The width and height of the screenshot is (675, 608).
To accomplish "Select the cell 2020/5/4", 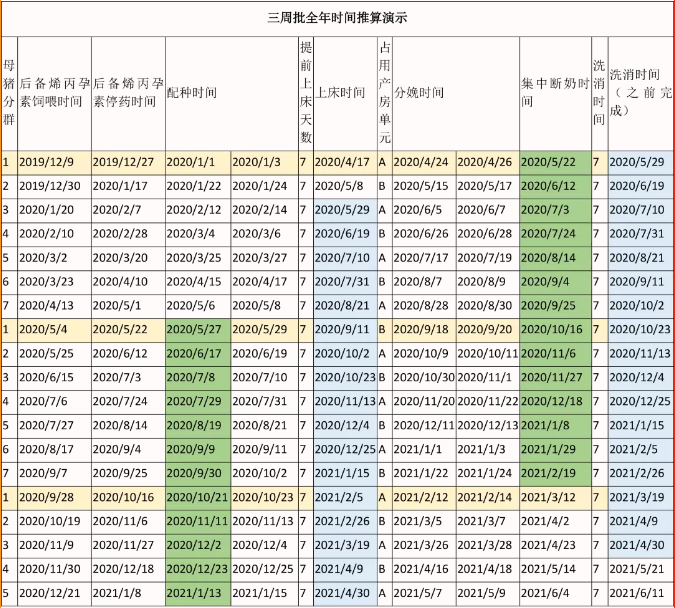I will 55,330.
